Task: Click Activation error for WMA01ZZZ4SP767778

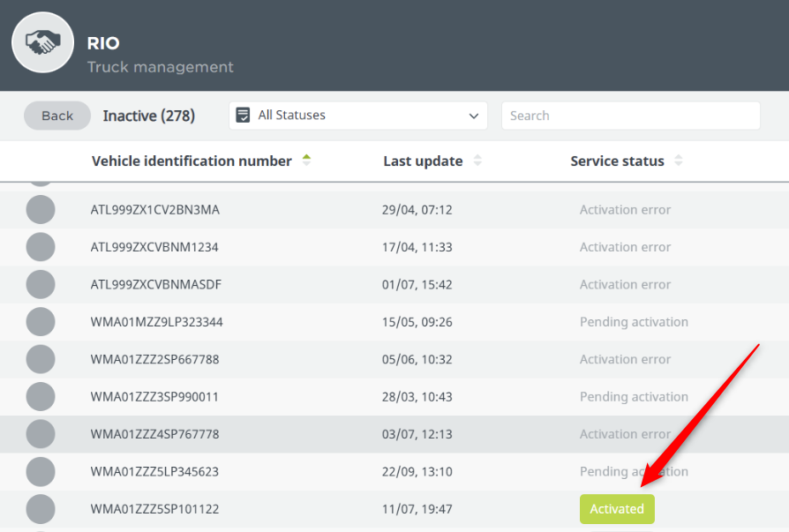Action: click(625, 434)
